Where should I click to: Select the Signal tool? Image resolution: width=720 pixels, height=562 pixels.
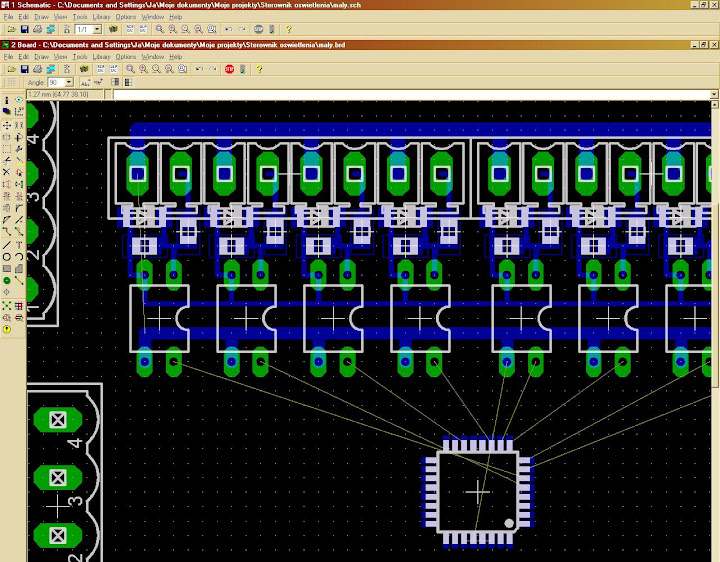(19, 281)
